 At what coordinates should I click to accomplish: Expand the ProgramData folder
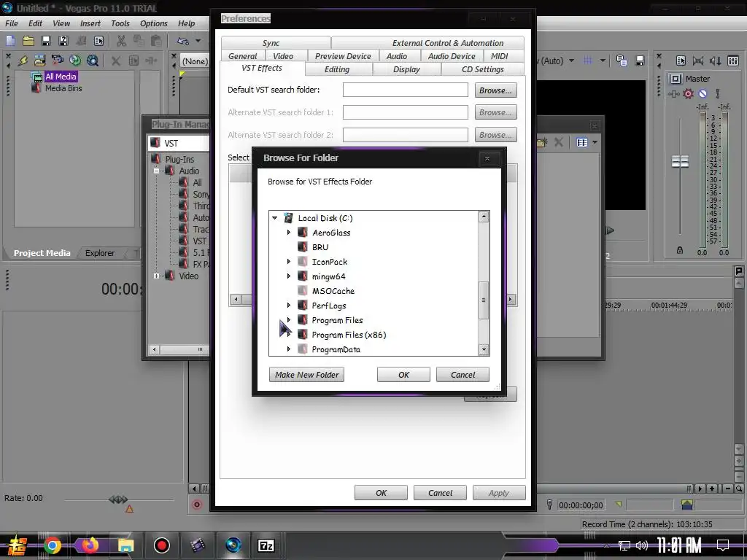pos(289,349)
